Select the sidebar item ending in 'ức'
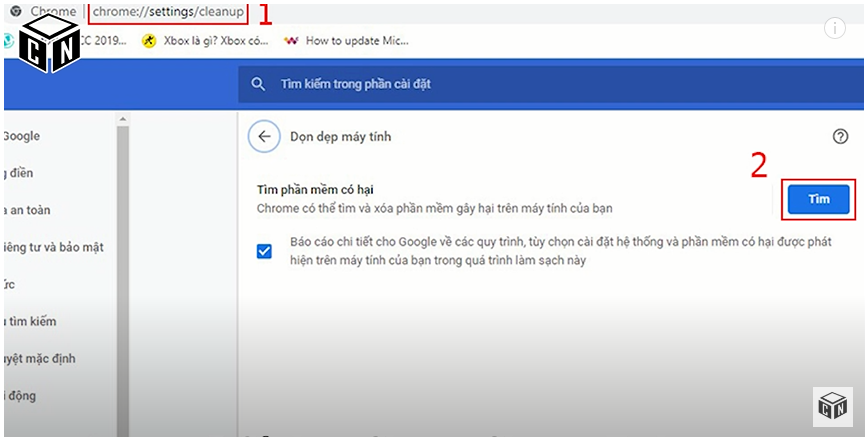The width and height of the screenshot is (866, 437). pos(9,284)
